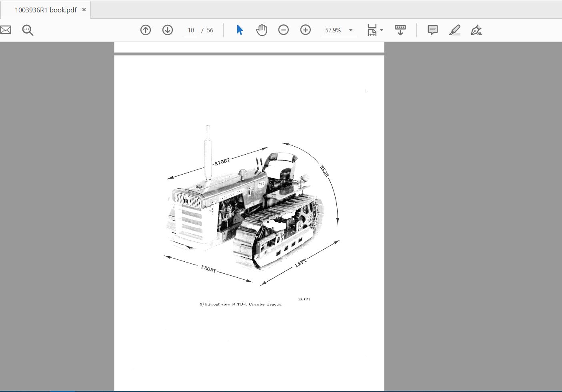
Task: Click the 57.9% zoom value field
Action: [333, 30]
